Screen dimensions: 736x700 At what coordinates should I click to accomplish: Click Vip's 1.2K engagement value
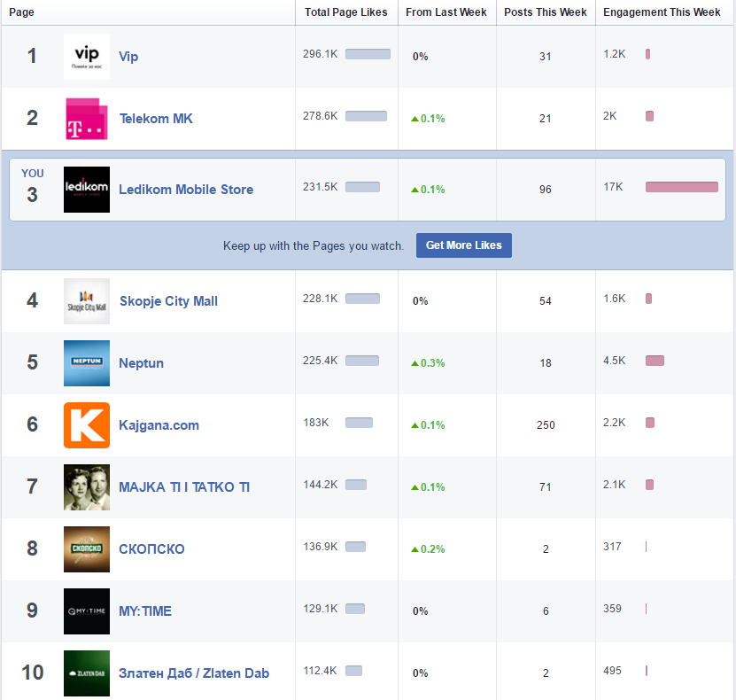point(615,54)
